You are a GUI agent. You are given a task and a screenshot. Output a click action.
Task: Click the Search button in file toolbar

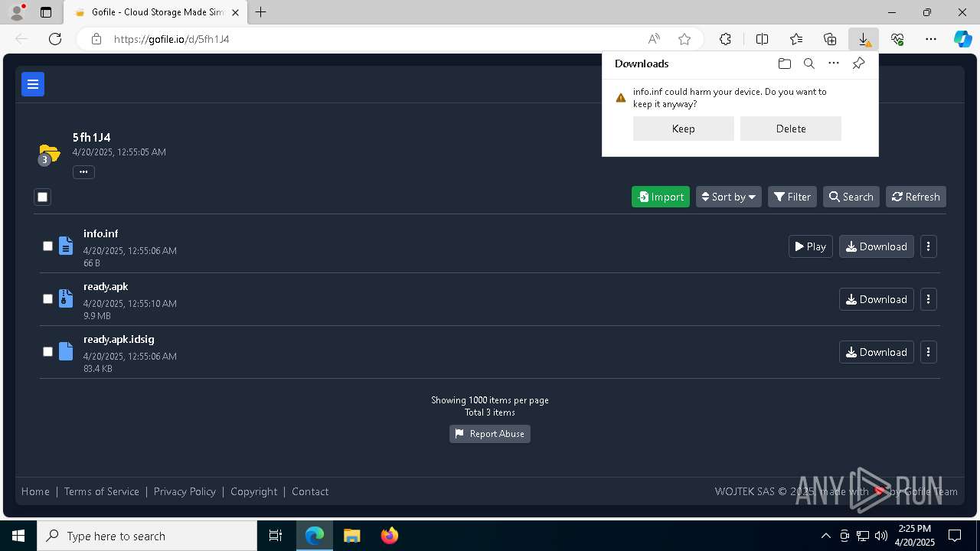pos(851,197)
